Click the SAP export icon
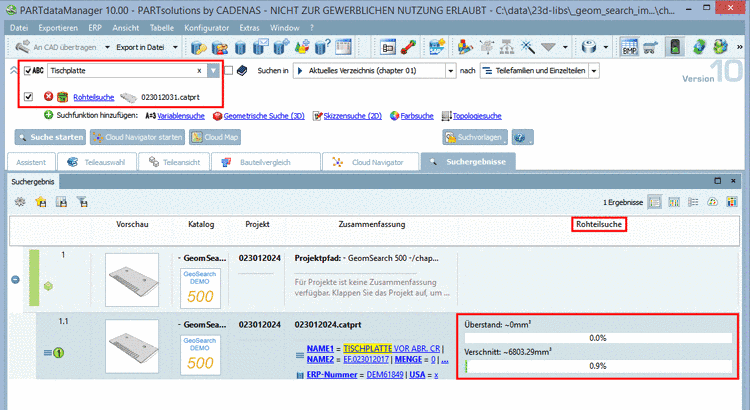This screenshot has width=750, height=410. pos(437,47)
